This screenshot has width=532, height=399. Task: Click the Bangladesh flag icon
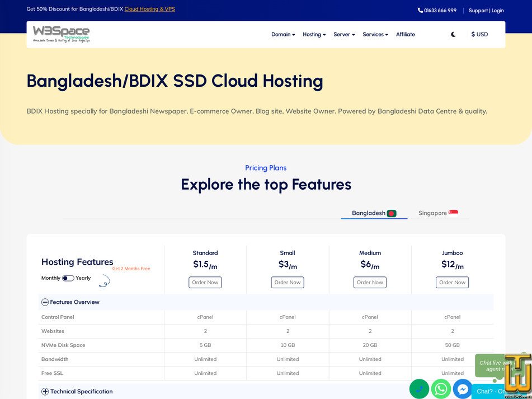pos(392,213)
